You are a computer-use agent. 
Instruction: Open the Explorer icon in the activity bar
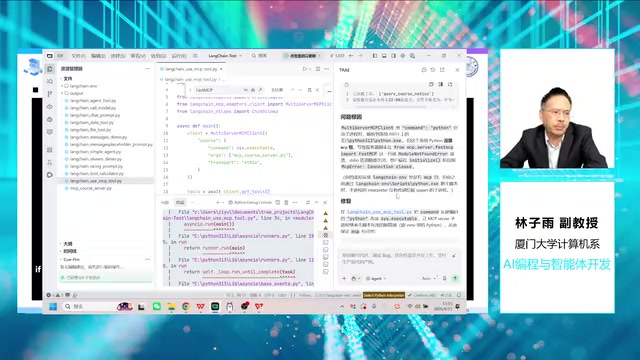click(x=50, y=69)
